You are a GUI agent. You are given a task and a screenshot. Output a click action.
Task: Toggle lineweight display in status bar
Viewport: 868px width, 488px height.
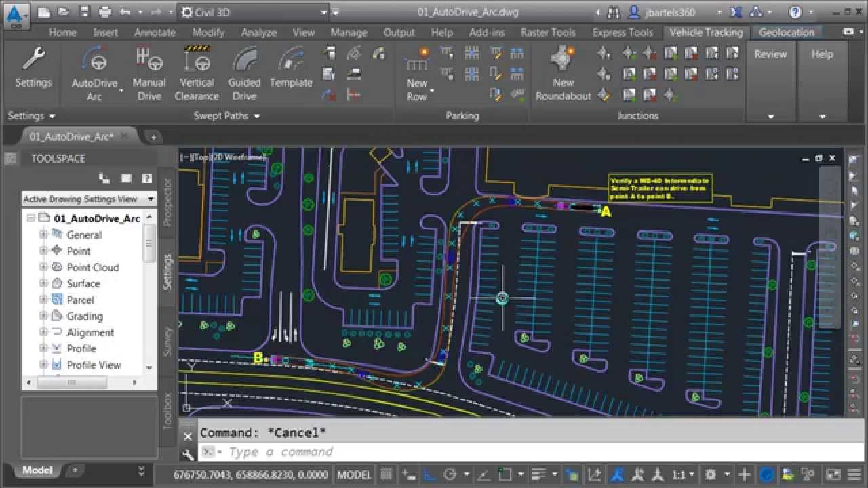[538, 474]
